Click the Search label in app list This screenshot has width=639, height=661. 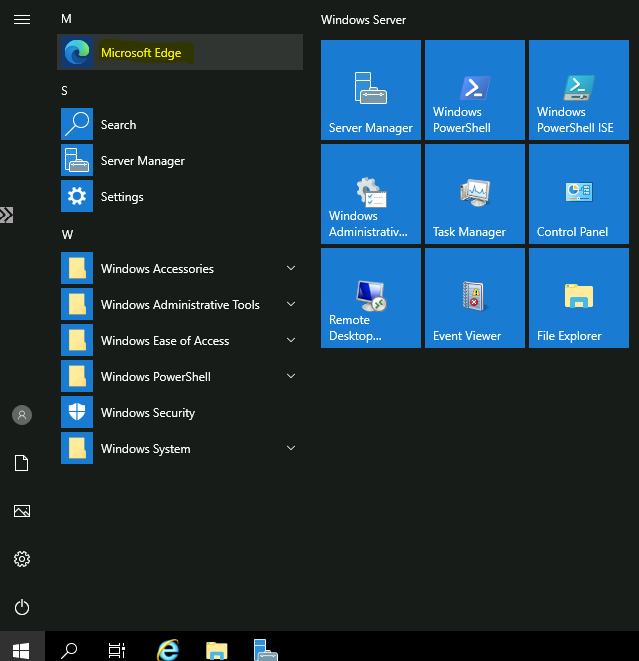click(x=118, y=125)
